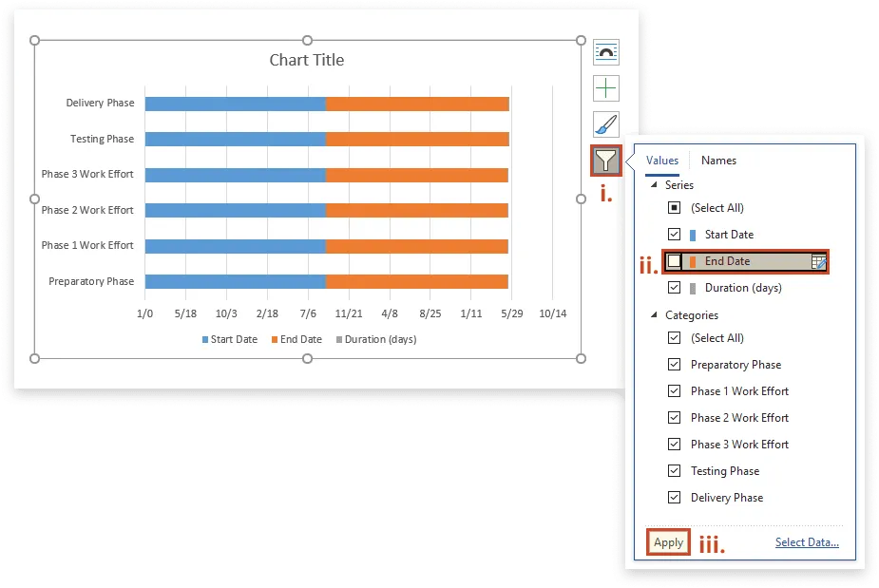Click the Start Date legend entry
The width and height of the screenshot is (879, 588).
pos(230,339)
